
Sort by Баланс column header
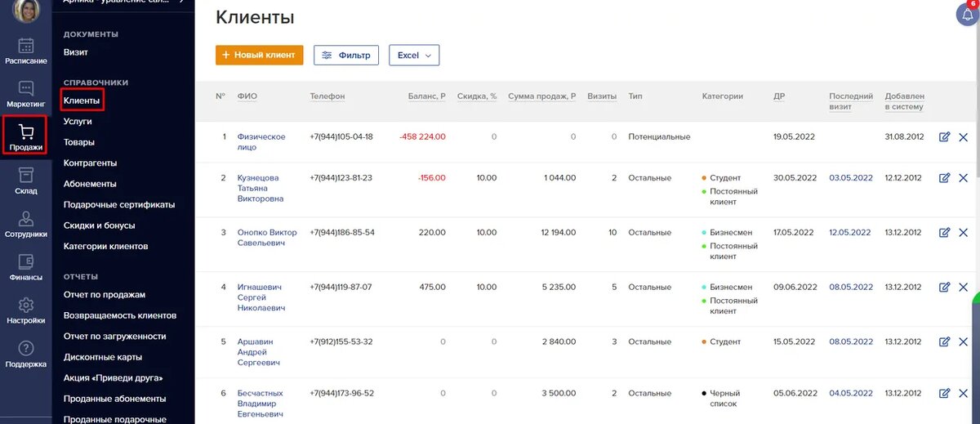click(427, 96)
